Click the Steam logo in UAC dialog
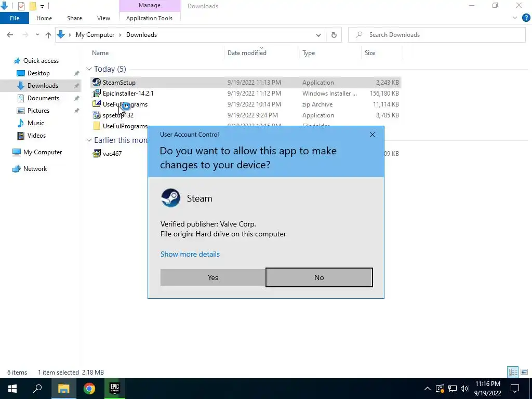The image size is (532, 399). [170, 198]
